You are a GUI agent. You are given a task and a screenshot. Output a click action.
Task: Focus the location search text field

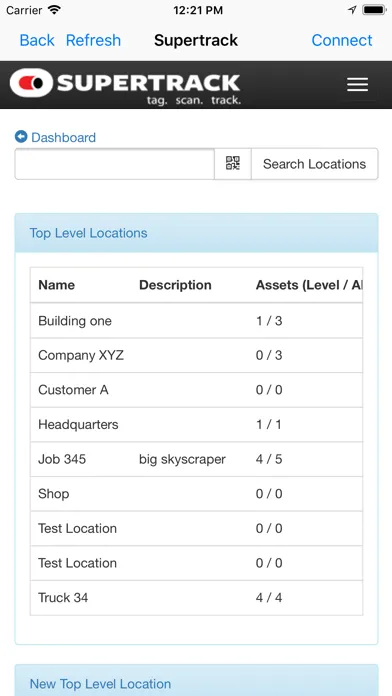pyautogui.click(x=115, y=164)
